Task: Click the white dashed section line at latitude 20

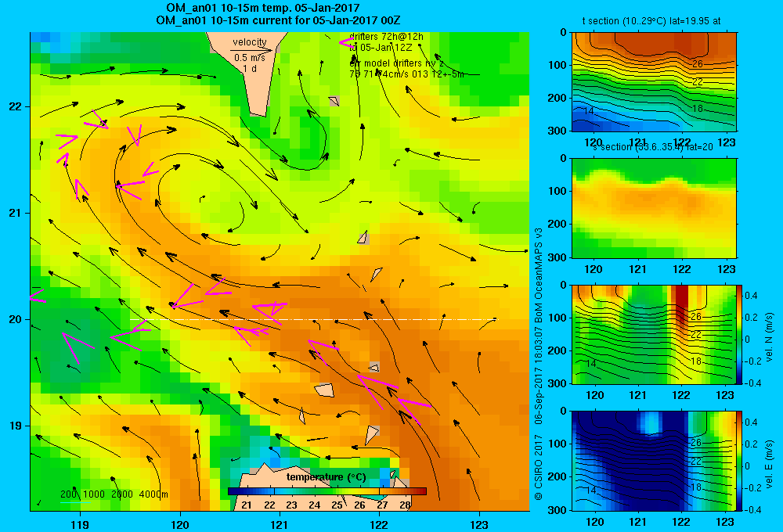Action: 314,319
